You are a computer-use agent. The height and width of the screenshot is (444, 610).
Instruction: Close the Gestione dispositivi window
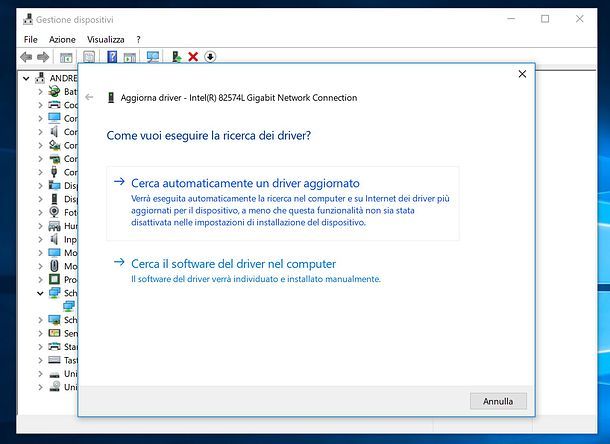click(579, 19)
